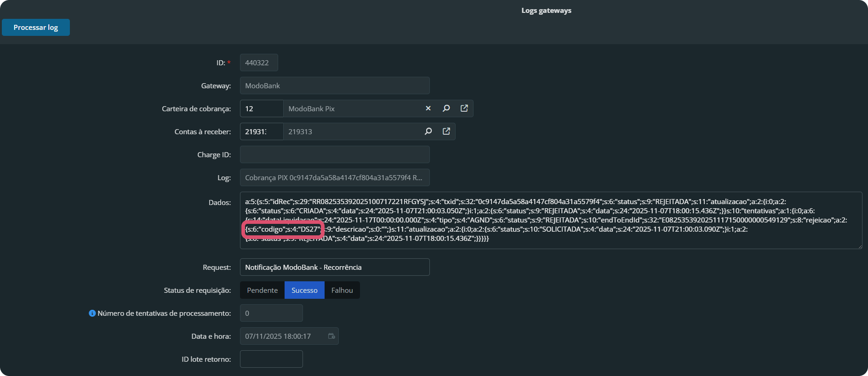Clear the Carteira de cobrança selection
Image resolution: width=868 pixels, height=376 pixels.
point(428,108)
